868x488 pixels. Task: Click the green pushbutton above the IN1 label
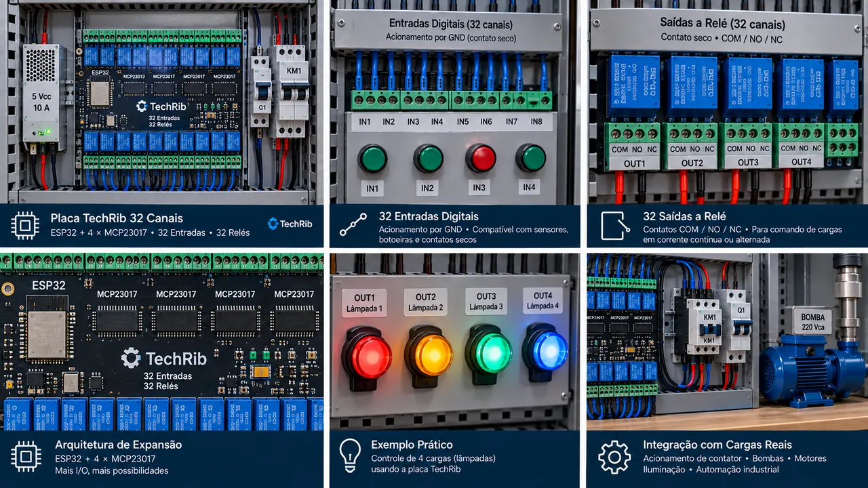(x=372, y=158)
